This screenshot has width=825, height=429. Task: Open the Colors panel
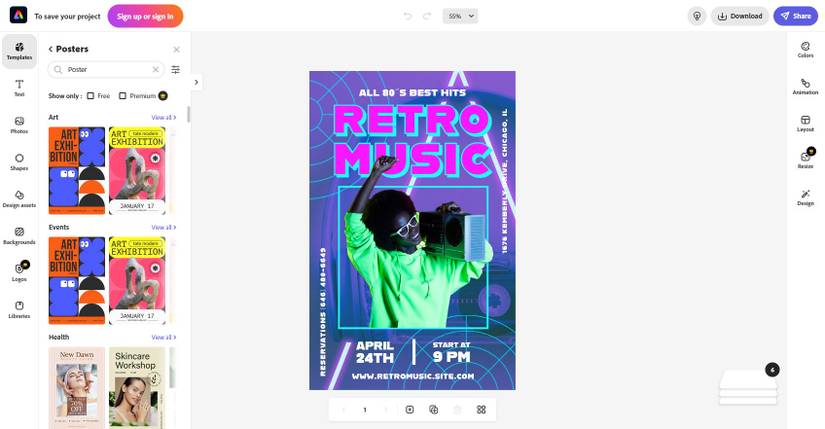click(x=805, y=50)
